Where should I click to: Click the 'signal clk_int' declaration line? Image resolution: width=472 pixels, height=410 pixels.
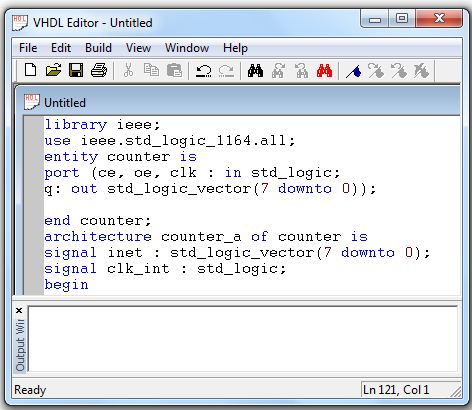pos(165,269)
